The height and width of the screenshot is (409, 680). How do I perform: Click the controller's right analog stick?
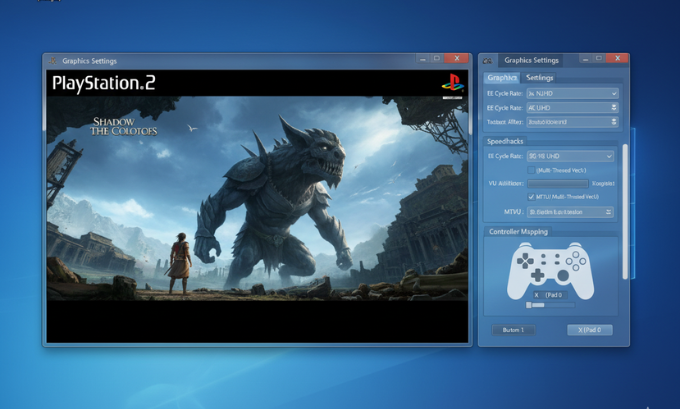pos(563,275)
